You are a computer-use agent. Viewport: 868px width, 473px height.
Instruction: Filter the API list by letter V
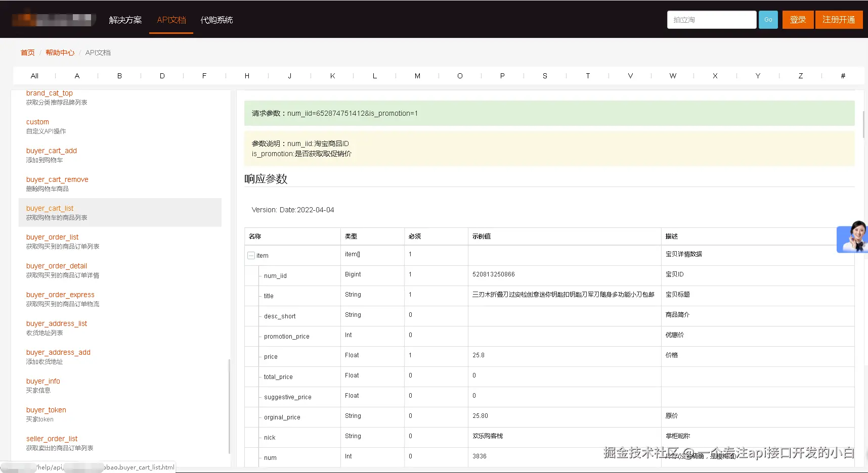[630, 76]
